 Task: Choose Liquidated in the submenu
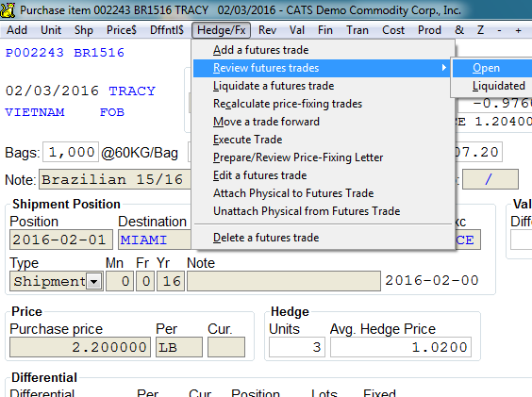click(x=492, y=86)
